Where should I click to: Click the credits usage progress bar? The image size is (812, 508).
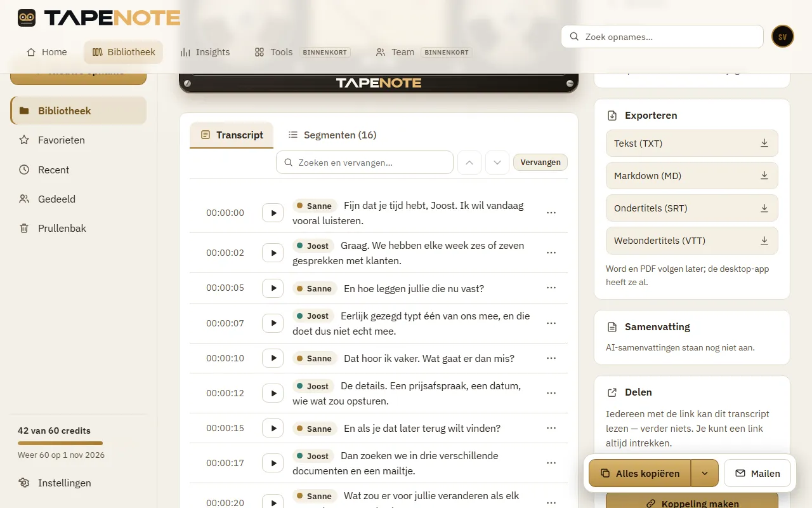[x=60, y=443]
